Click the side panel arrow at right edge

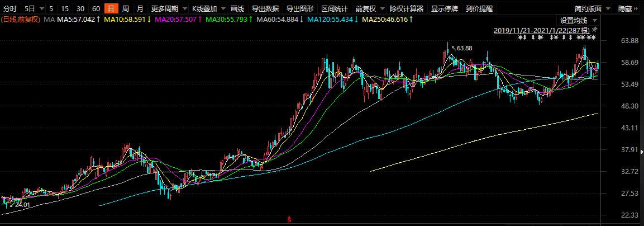click(642, 152)
